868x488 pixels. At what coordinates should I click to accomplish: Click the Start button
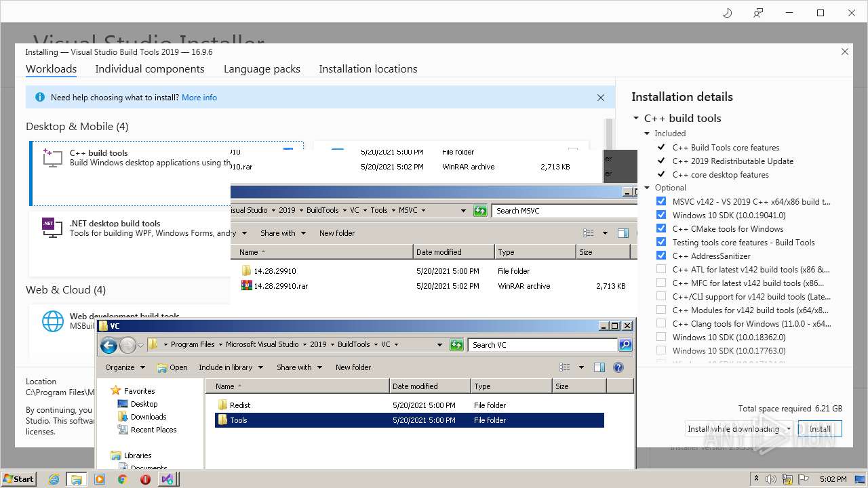pos(19,479)
